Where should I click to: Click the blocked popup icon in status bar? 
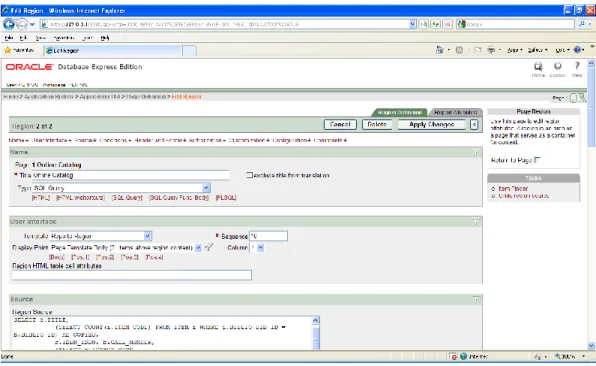pyautogui.click(x=453, y=356)
